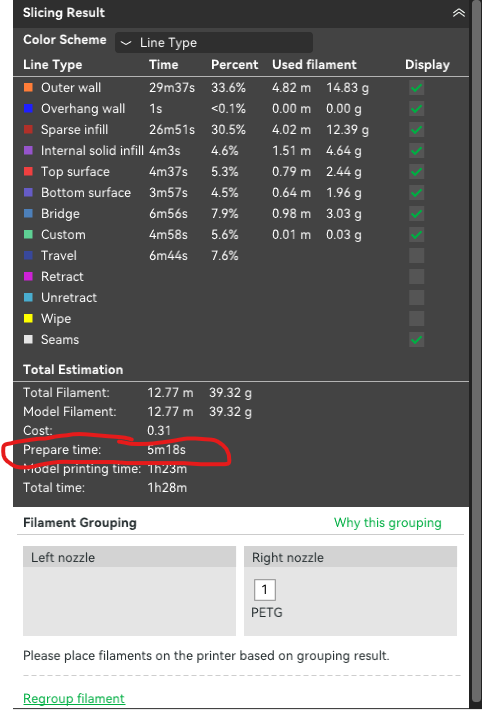This screenshot has height=710, width=482.
Task: Click the green Custom color swatch
Action: point(29,235)
